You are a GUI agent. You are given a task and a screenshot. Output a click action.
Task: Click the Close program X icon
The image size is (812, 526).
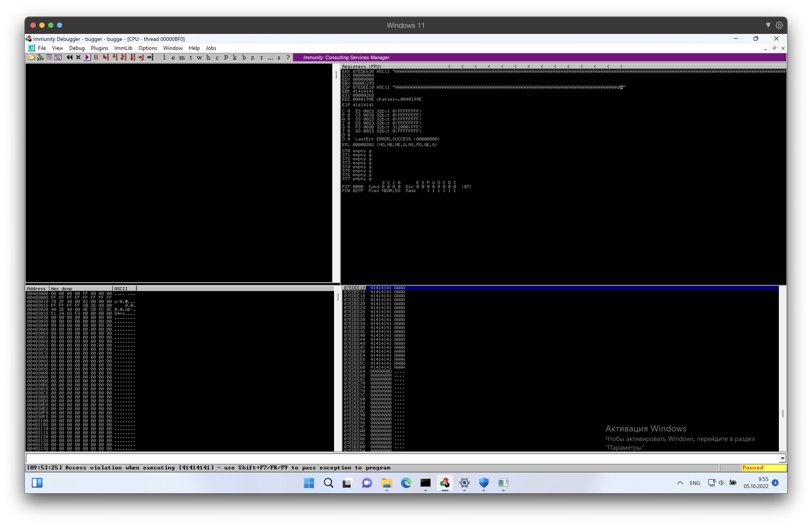(x=78, y=57)
